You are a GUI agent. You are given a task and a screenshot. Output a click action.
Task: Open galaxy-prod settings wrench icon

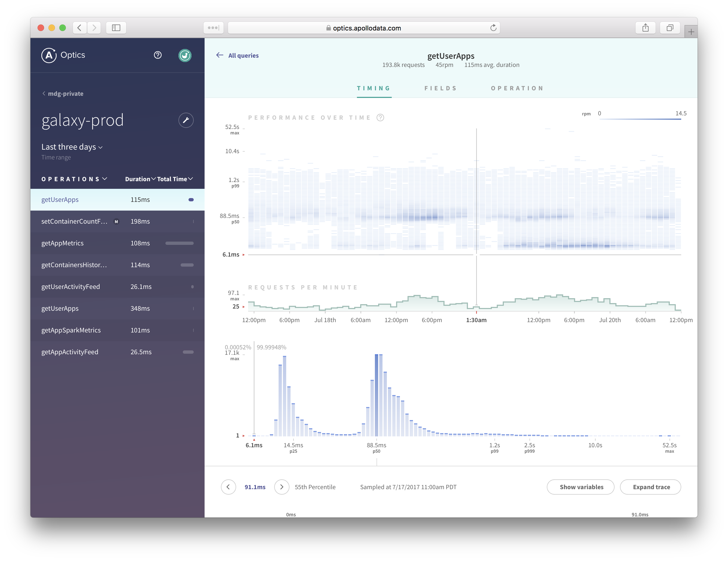point(186,120)
